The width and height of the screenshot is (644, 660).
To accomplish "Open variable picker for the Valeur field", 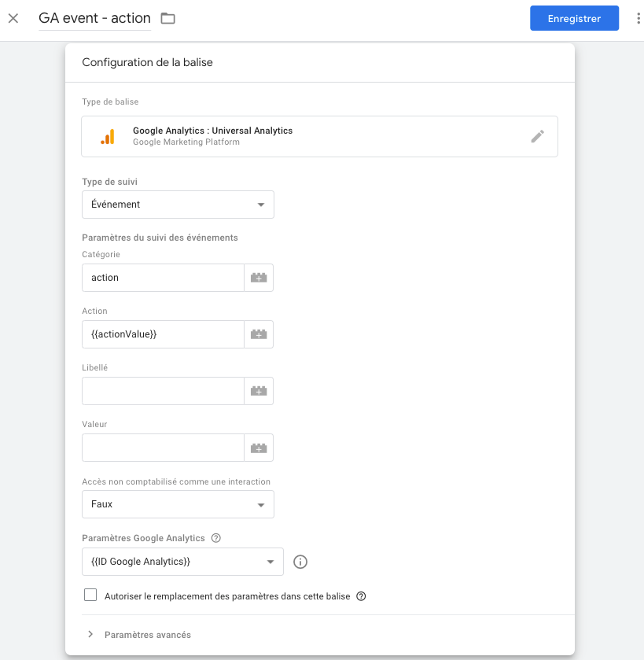I will coord(259,448).
